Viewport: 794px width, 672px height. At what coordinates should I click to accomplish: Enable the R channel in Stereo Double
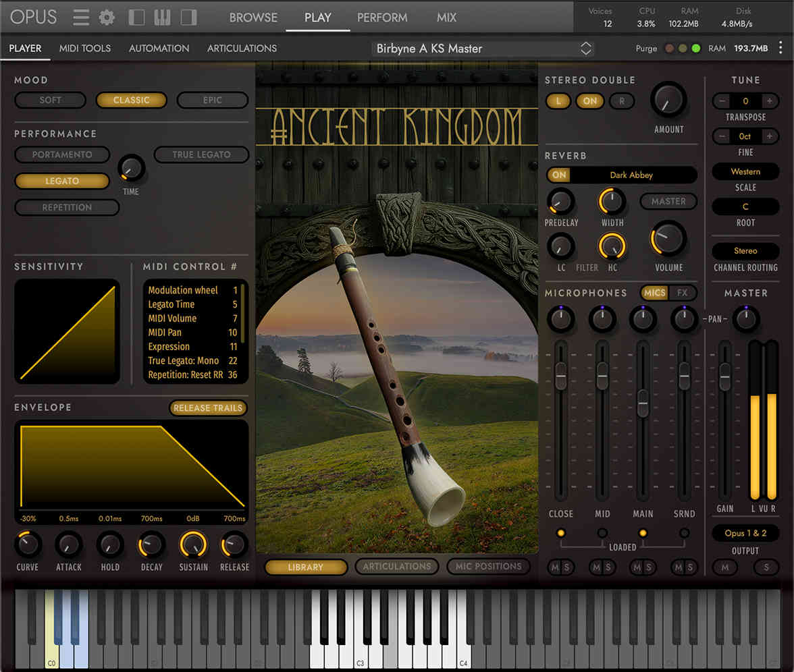[x=621, y=101]
